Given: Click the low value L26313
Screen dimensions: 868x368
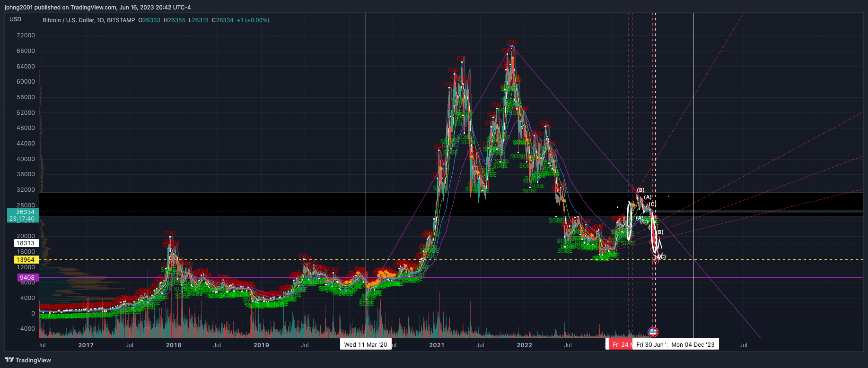Looking at the screenshot, I should click(199, 20).
